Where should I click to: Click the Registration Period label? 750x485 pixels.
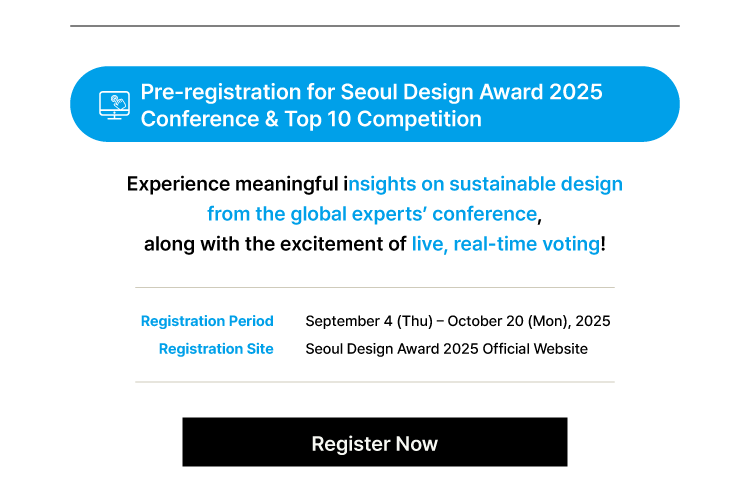[207, 321]
